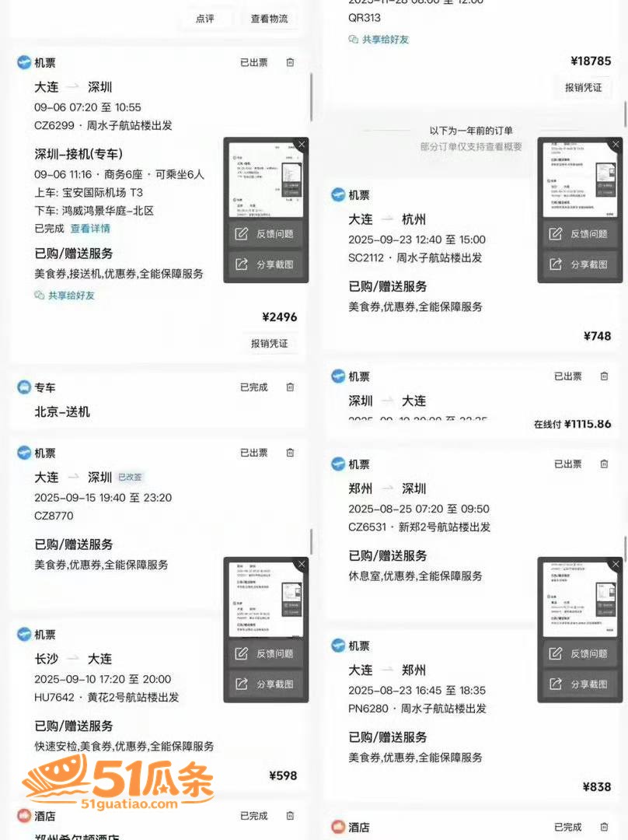Tap plane icon of 深圳→大连 机票 card

338,376
